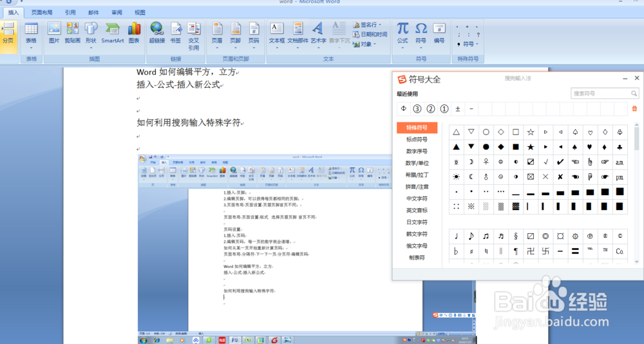Add a 超链接 hyperlink
This screenshot has height=344, width=644.
click(157, 33)
